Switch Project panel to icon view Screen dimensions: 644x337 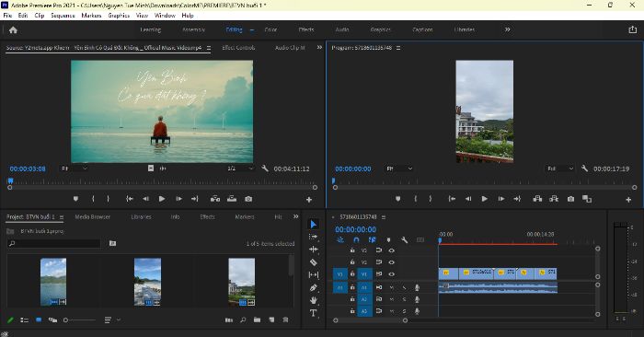(x=39, y=320)
